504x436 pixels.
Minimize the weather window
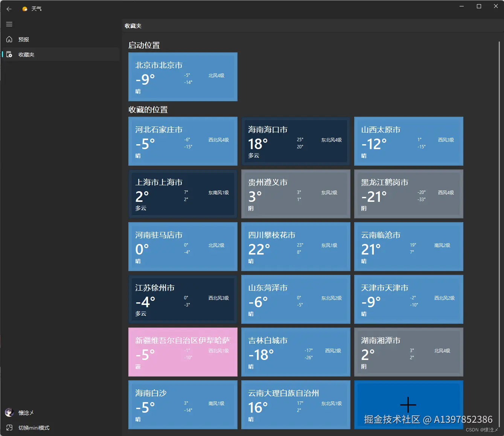pyautogui.click(x=462, y=6)
